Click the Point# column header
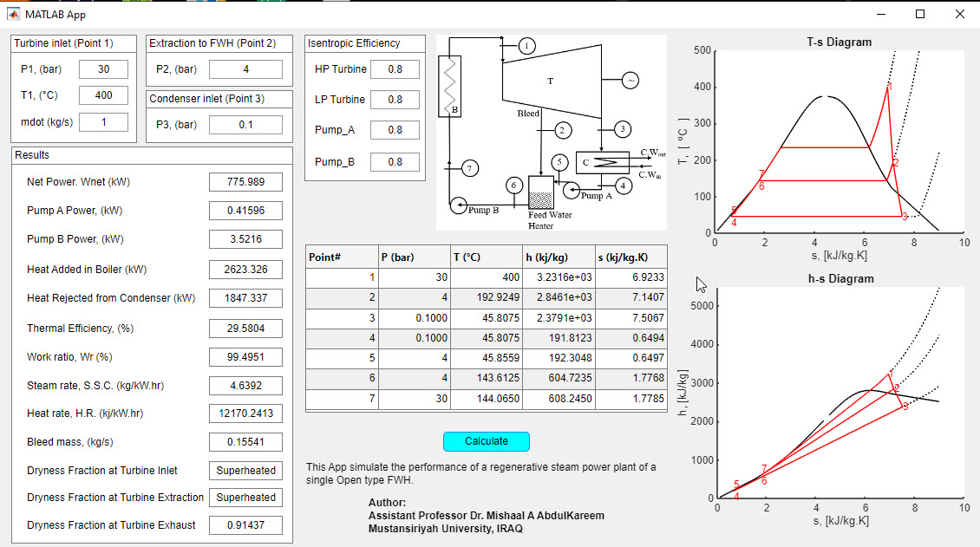Screen dimensions: 980x547 pos(342,257)
